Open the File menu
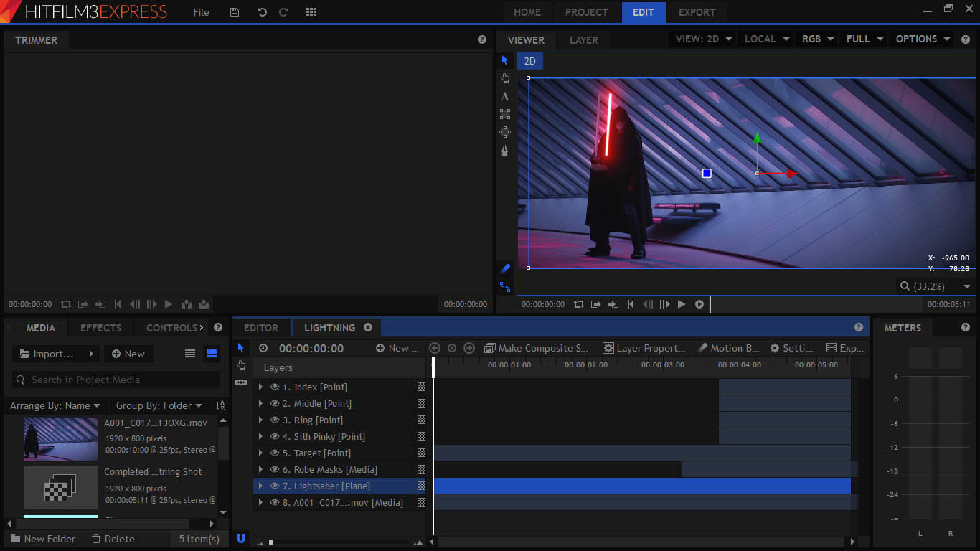 [x=202, y=12]
